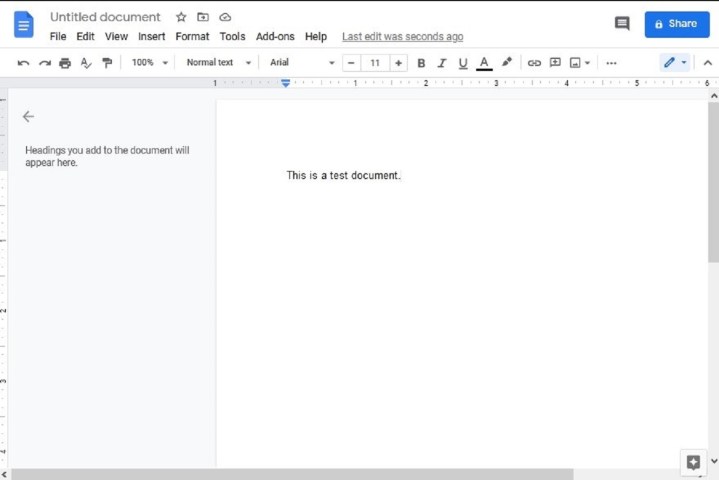Click the highlight color pen icon
This screenshot has height=480, width=719.
click(x=507, y=62)
